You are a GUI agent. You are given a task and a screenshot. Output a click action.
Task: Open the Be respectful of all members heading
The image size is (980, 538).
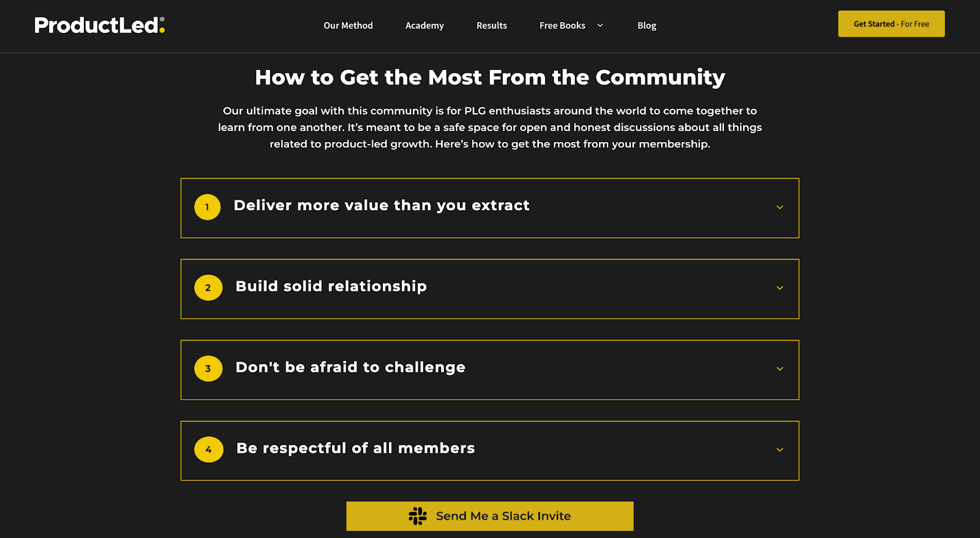tap(356, 449)
